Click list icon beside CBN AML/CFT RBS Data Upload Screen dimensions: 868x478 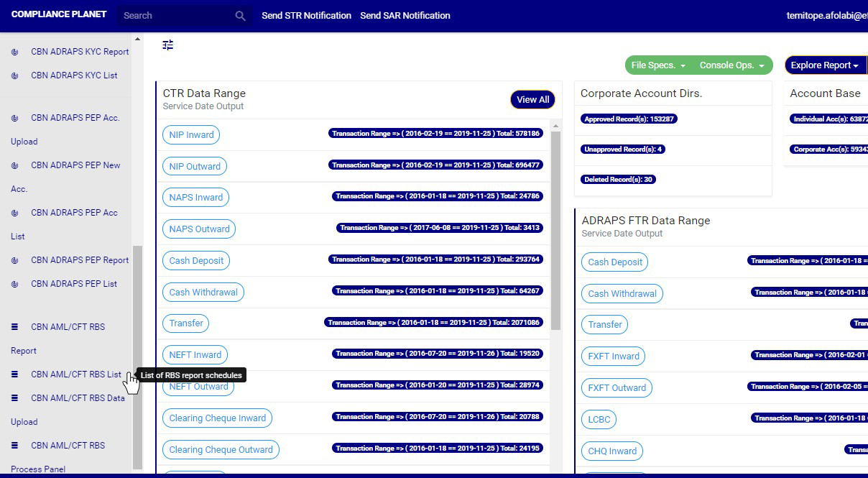coord(15,398)
